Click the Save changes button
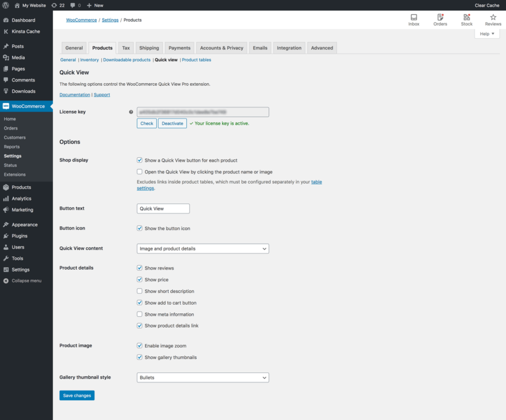The width and height of the screenshot is (506, 420). pyautogui.click(x=77, y=395)
